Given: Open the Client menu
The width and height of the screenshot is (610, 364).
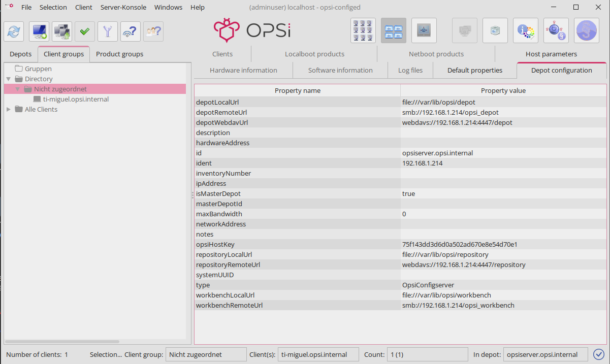Looking at the screenshot, I should (x=84, y=7).
